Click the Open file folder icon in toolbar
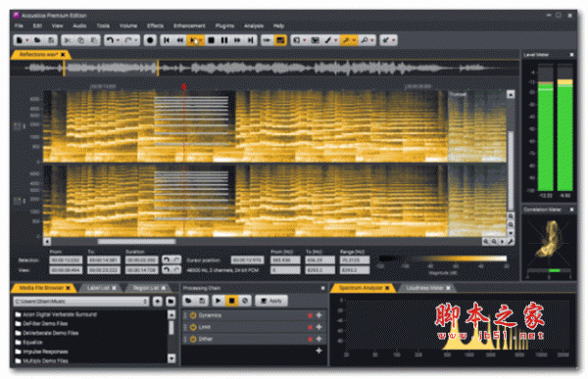Screen dimensions: 588x379 pos(37,40)
